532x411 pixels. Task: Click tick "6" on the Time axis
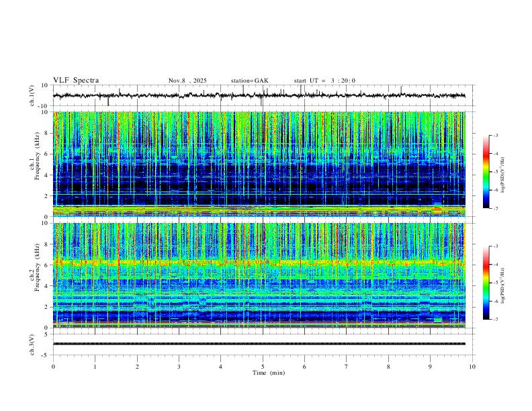click(x=304, y=367)
